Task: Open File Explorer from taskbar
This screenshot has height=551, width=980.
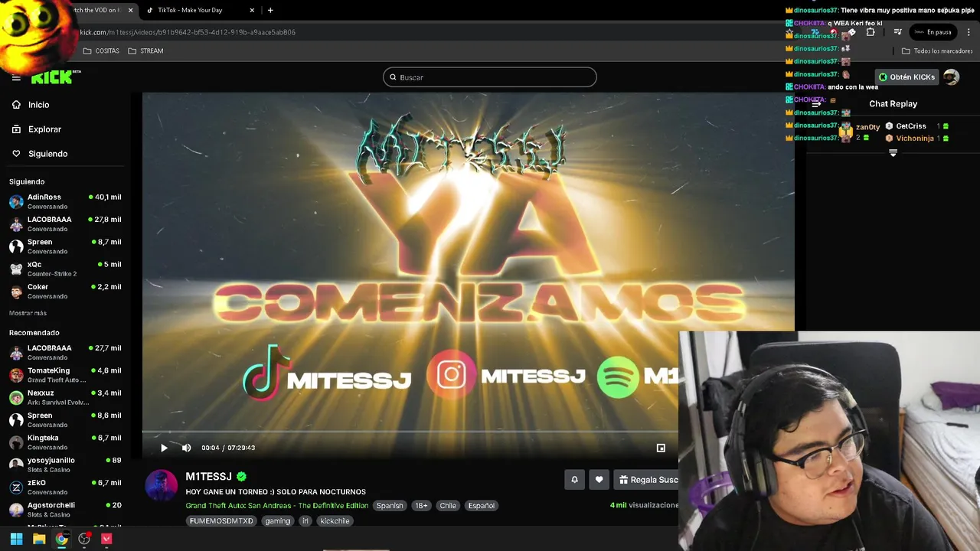Action: pos(39,539)
